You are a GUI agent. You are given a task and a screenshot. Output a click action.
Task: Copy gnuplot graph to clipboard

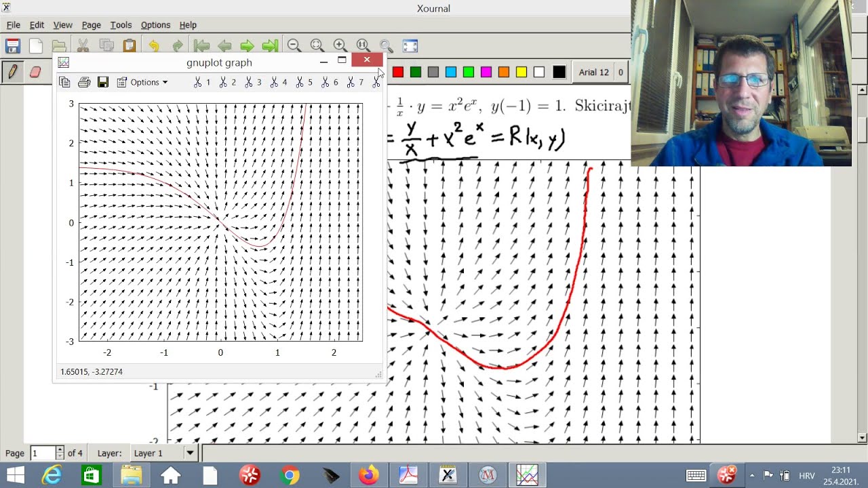click(x=64, y=82)
